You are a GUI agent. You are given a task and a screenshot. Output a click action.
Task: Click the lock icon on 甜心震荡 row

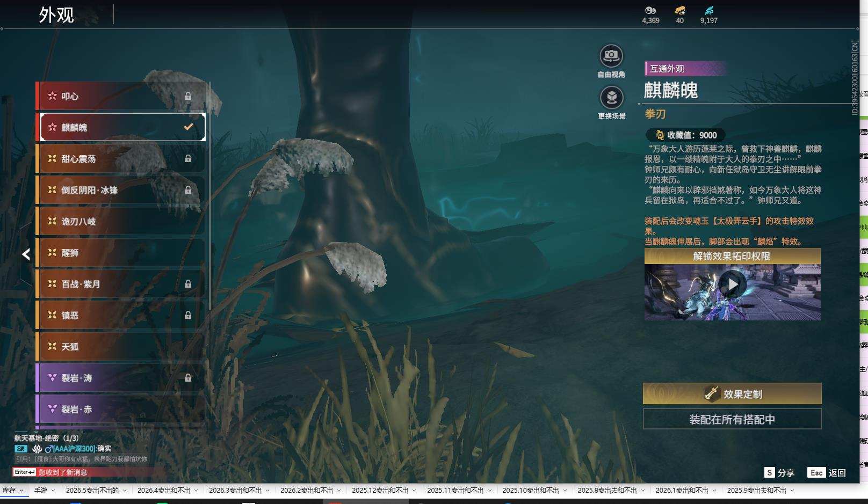188,158
